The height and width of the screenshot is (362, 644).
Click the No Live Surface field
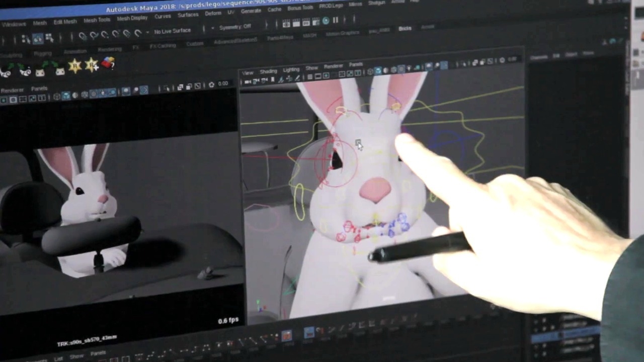[x=173, y=31]
